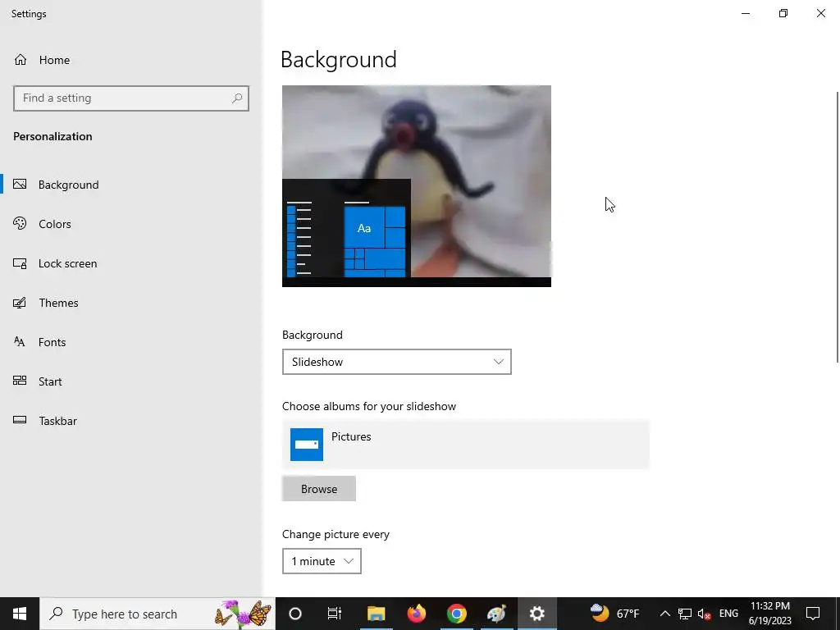Launch Google Chrome from the taskbar
This screenshot has width=840, height=630.
pos(456,614)
